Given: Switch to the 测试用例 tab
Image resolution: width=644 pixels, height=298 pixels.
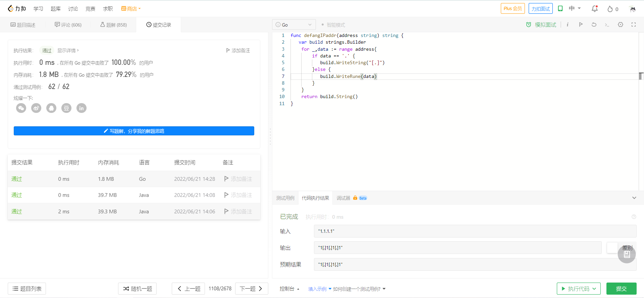Looking at the screenshot, I should tap(285, 198).
